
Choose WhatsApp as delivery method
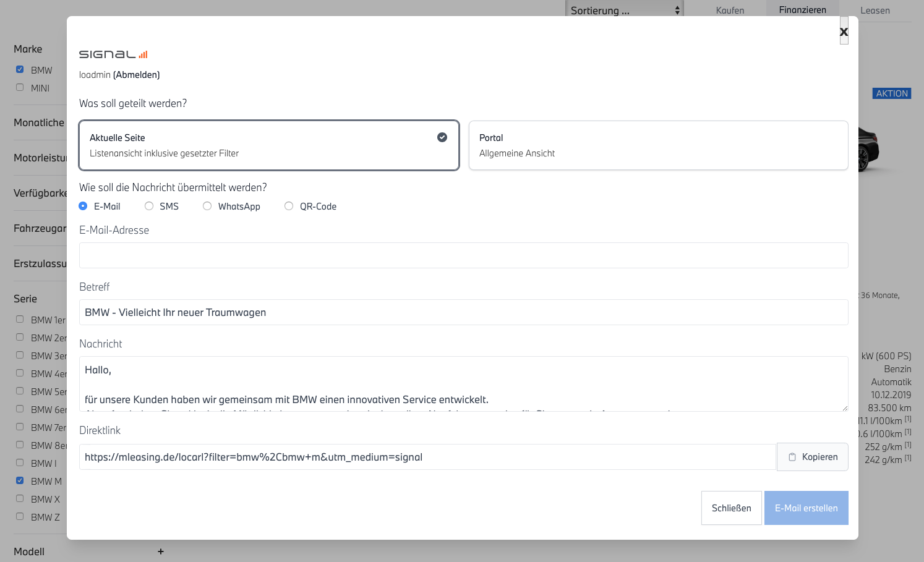(207, 206)
